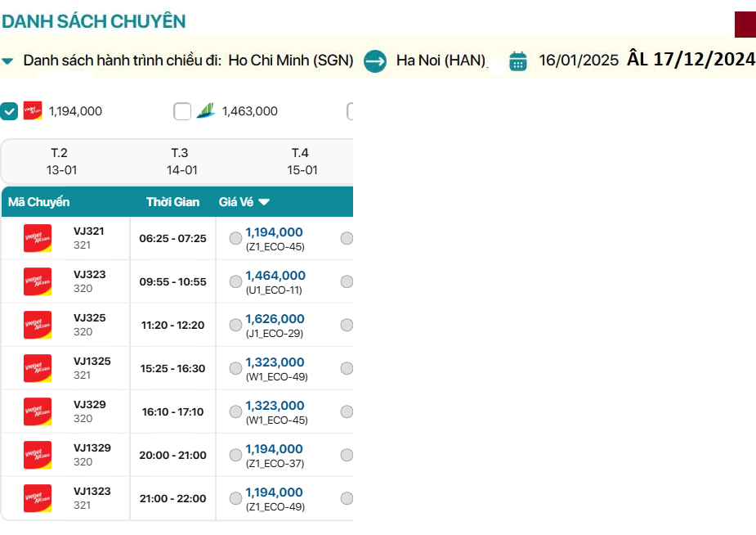Select the 1,626,000 fare for flight VJ325
Screen dimensions: 756x535
click(235, 325)
